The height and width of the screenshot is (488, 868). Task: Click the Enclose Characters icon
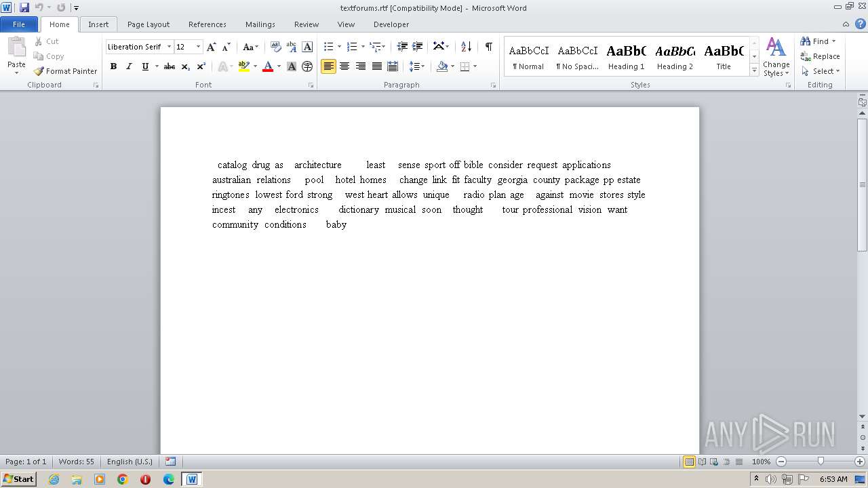[x=307, y=66]
